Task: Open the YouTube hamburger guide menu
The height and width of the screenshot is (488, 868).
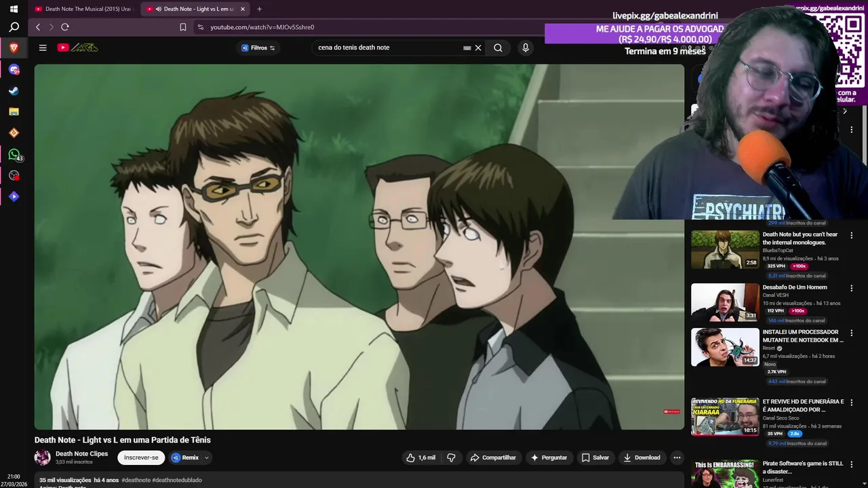Action: 43,47
